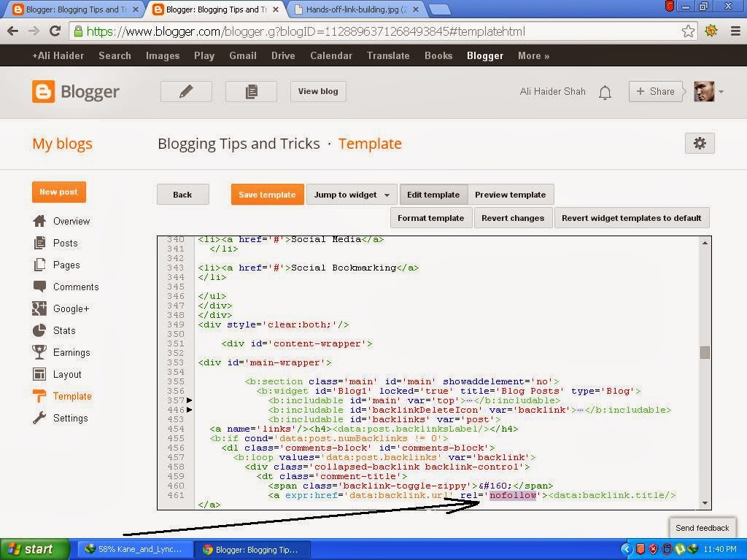Click the address bar URL
The image size is (747, 560).
coord(306,31)
